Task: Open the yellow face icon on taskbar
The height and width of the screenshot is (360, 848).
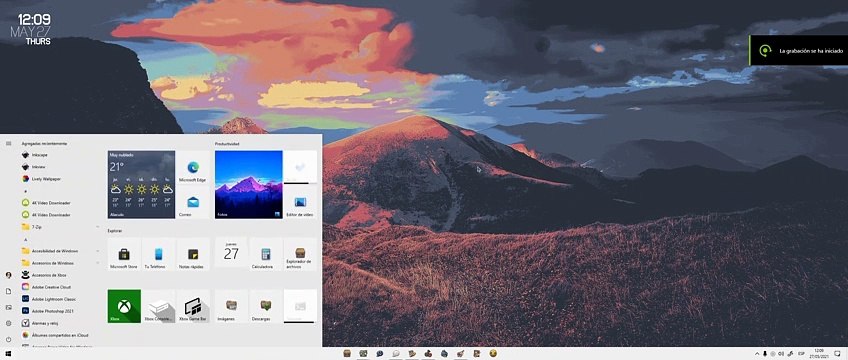Action: pos(493,354)
